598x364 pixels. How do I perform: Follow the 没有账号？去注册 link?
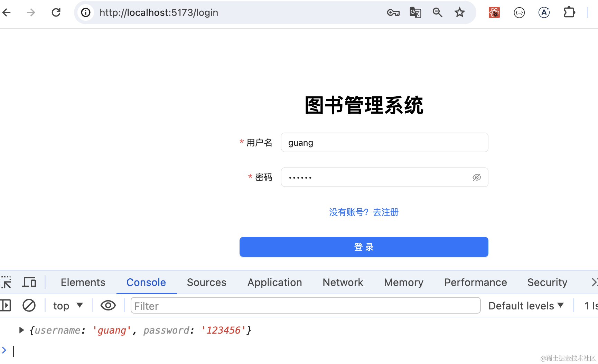[x=364, y=212]
